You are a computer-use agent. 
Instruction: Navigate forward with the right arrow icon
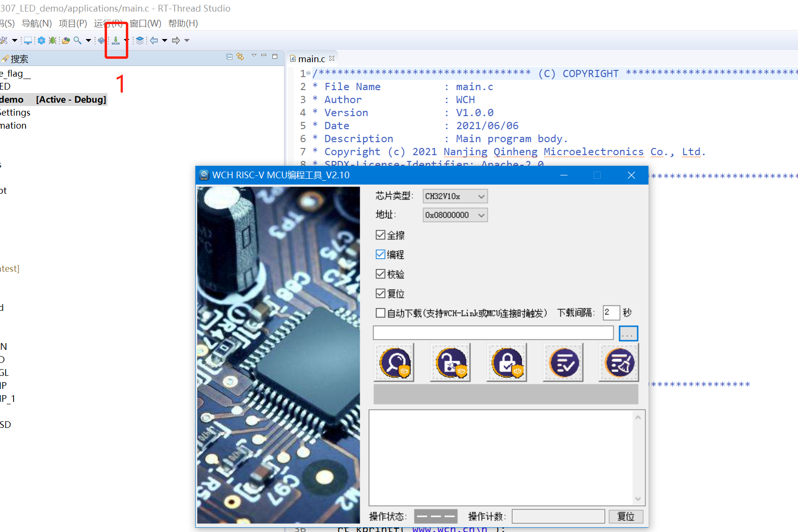click(176, 40)
